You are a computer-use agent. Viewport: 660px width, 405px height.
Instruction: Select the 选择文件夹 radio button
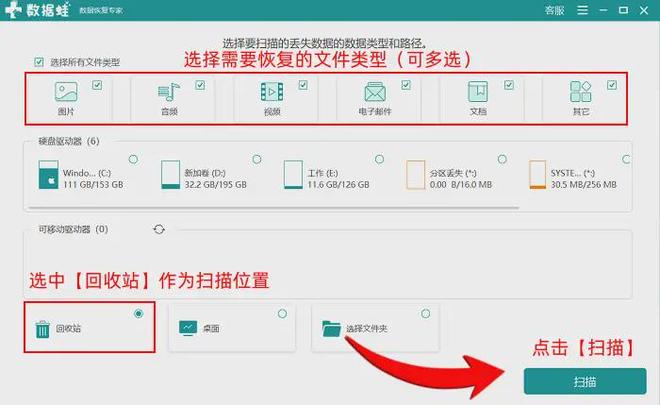click(x=426, y=314)
